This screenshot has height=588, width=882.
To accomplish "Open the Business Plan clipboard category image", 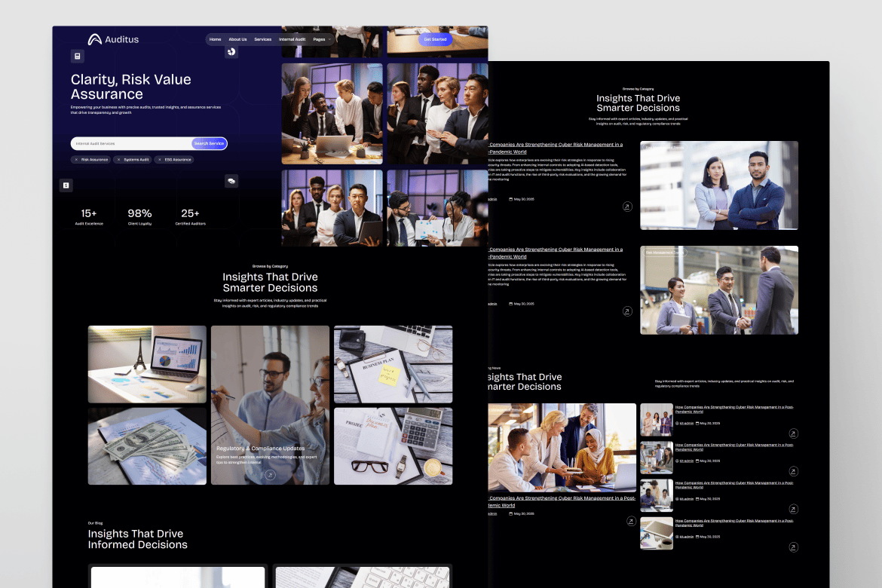I will 394,364.
